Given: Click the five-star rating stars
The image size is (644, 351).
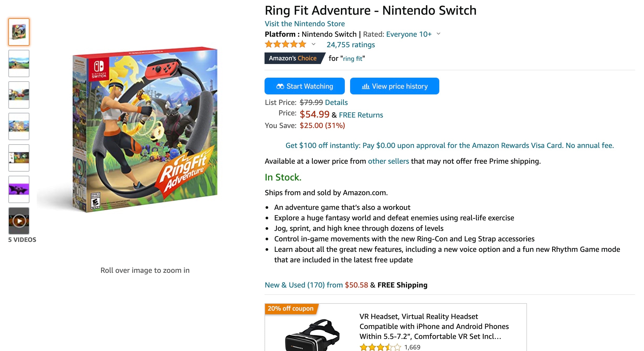Looking at the screenshot, I should (286, 44).
